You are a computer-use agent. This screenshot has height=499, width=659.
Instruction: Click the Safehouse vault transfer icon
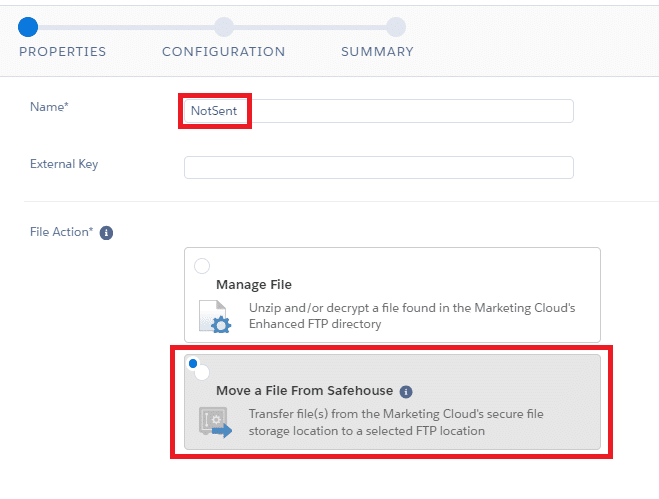[214, 423]
